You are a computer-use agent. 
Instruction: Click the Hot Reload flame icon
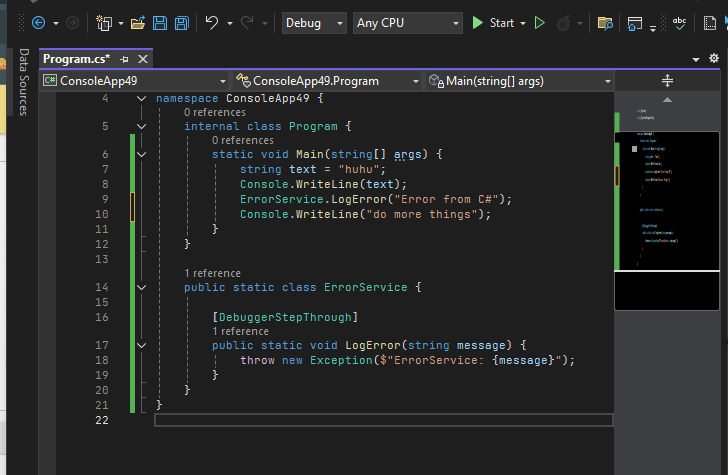point(563,23)
